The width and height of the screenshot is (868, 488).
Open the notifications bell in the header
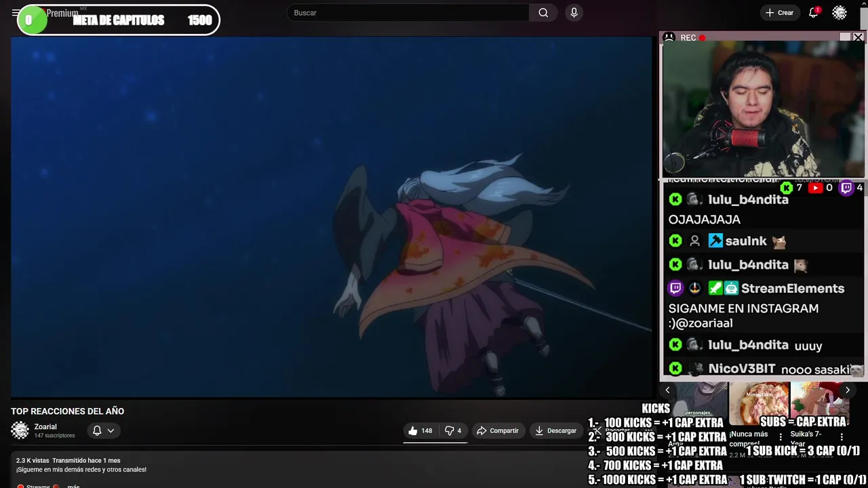point(813,13)
